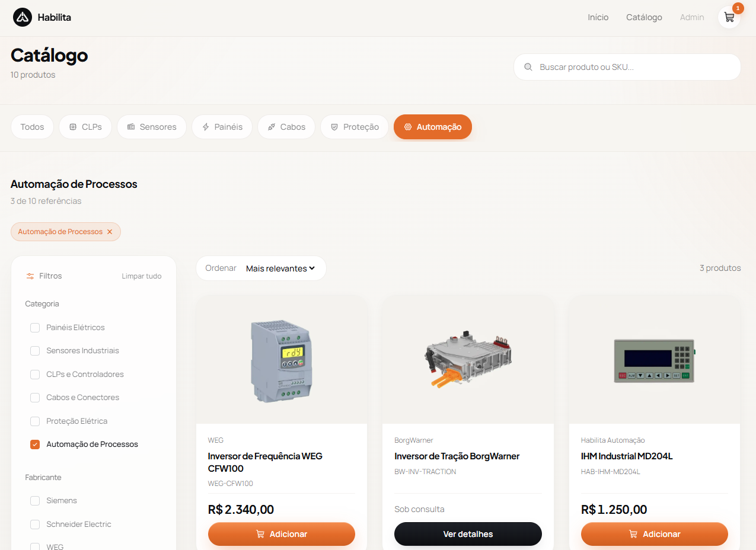Select the Cabos category chip
This screenshot has height=550, width=756.
(x=286, y=127)
